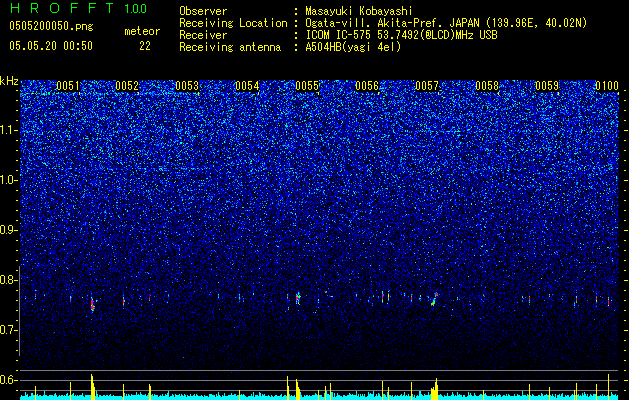Click the ICOM IC-575 receiver text
The image size is (629, 400).
401,35
